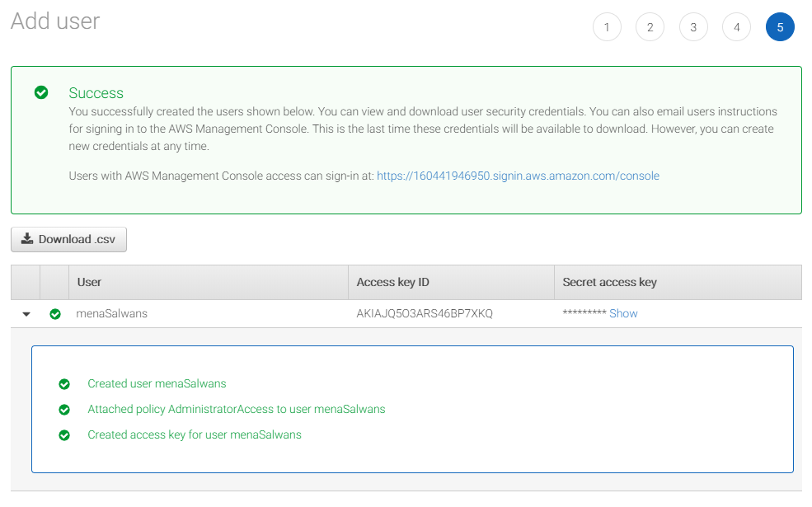
Task: Click the green Success checkmark icon
Action: [x=41, y=92]
